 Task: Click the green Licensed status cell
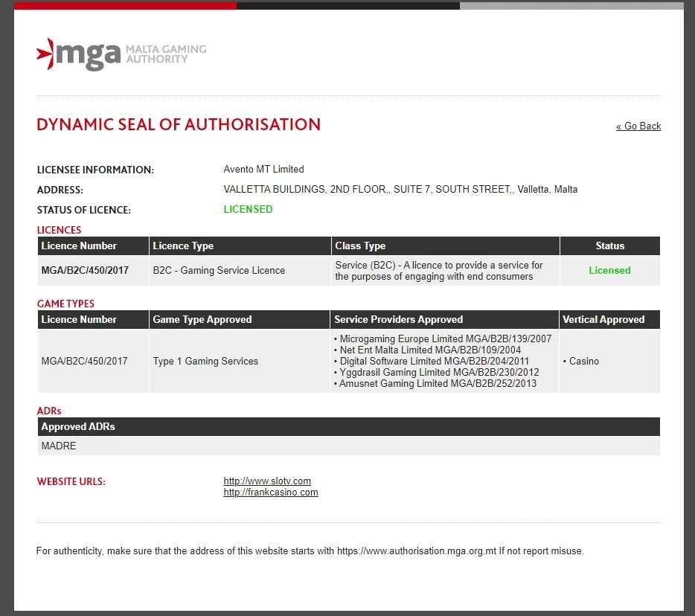609,270
